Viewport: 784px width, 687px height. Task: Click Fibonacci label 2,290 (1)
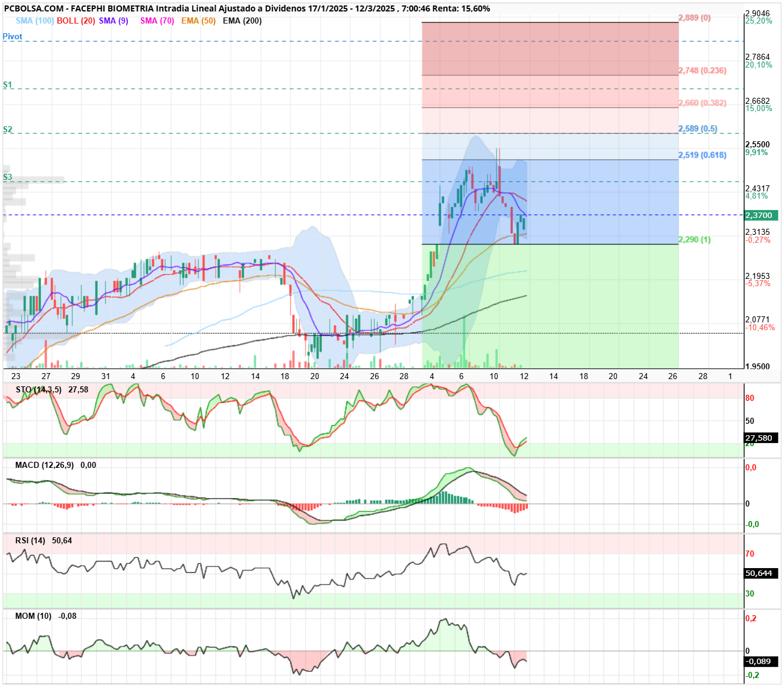click(695, 239)
